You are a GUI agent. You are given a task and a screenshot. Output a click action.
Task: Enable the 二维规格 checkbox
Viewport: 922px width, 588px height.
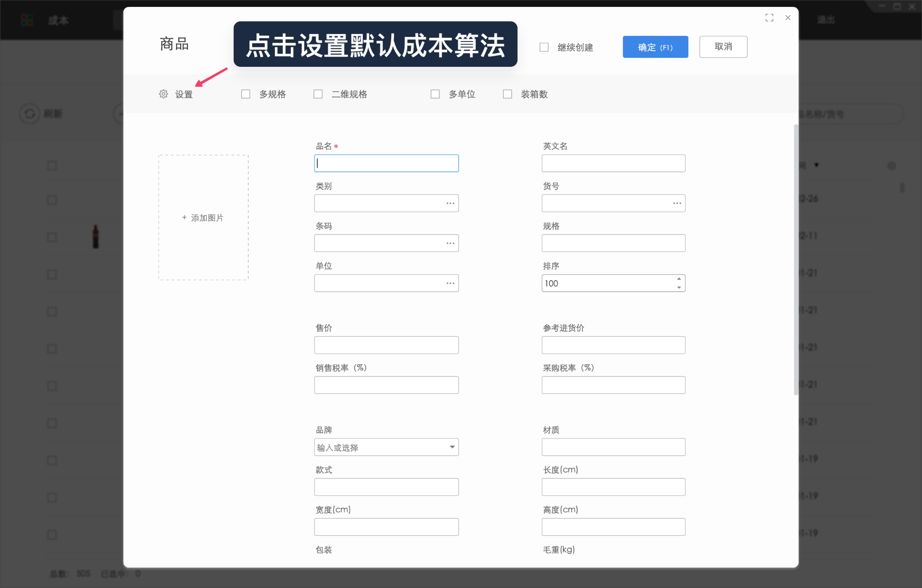click(318, 94)
